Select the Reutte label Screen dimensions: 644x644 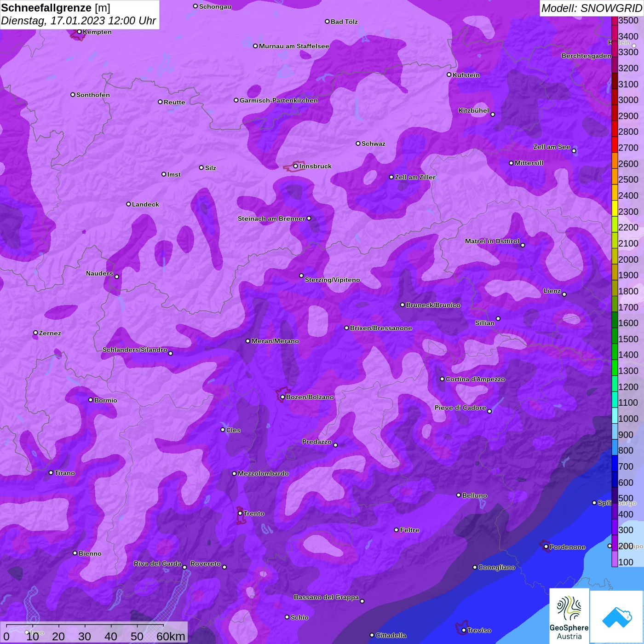pos(174,102)
